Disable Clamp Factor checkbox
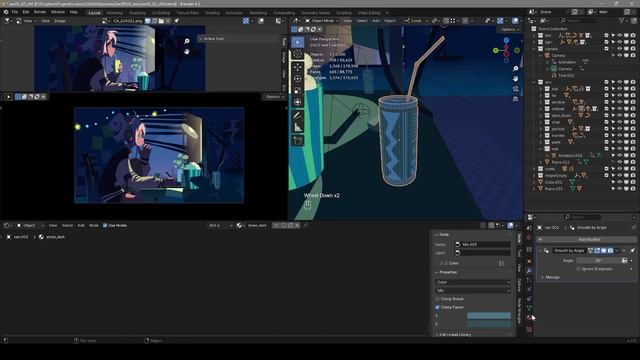The width and height of the screenshot is (640, 360). pos(438,307)
